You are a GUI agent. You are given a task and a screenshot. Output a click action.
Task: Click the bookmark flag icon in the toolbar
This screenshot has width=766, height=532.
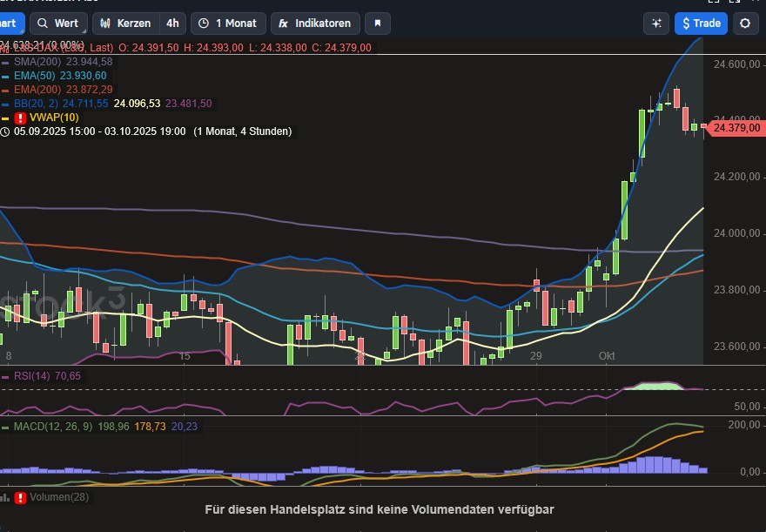(x=377, y=24)
